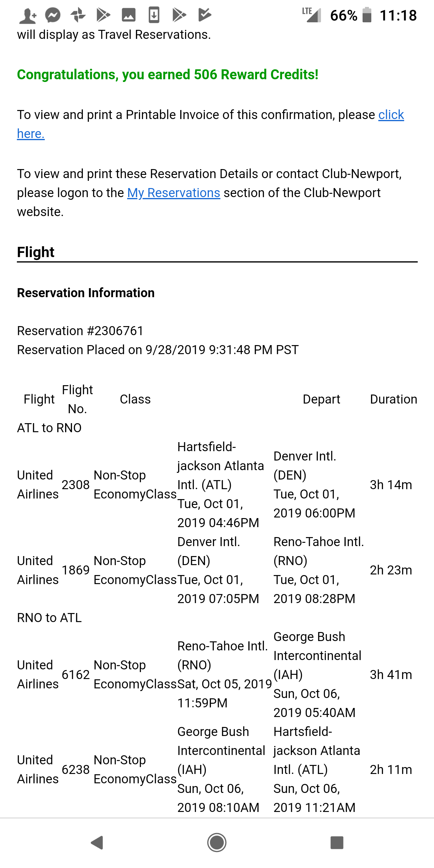
Task: Open recent apps with square button
Action: click(337, 843)
